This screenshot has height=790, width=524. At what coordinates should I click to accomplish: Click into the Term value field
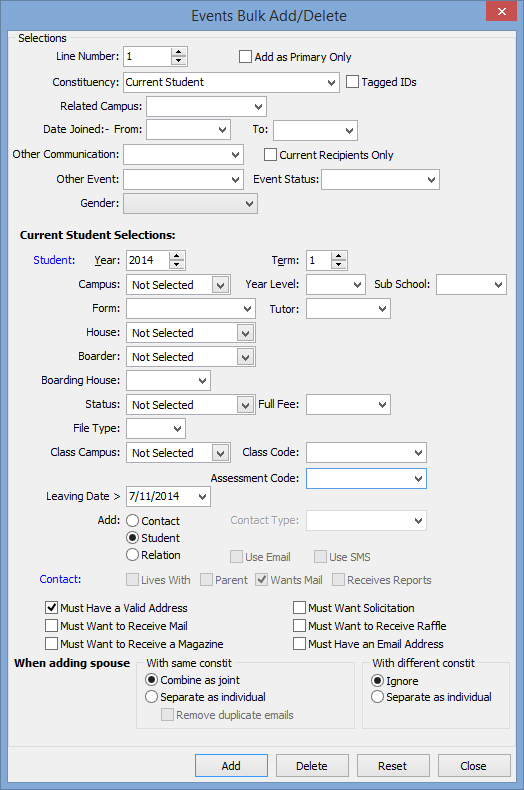pos(318,260)
